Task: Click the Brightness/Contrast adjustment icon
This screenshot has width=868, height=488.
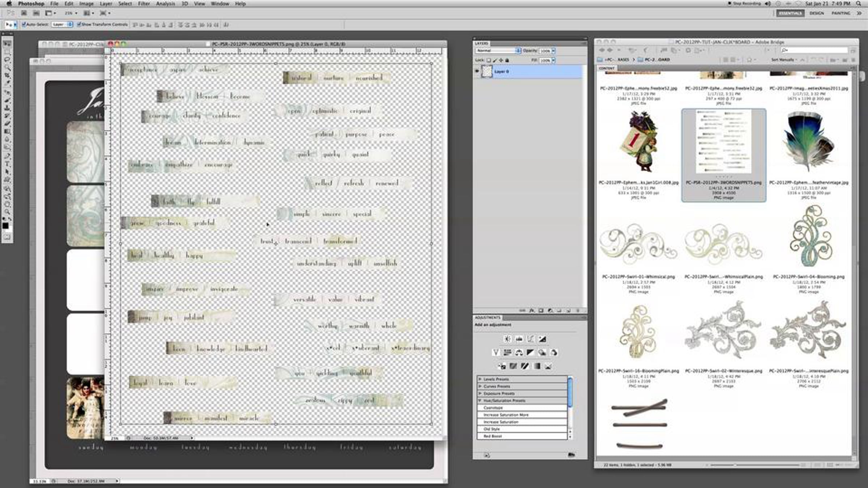Action: pos(507,339)
